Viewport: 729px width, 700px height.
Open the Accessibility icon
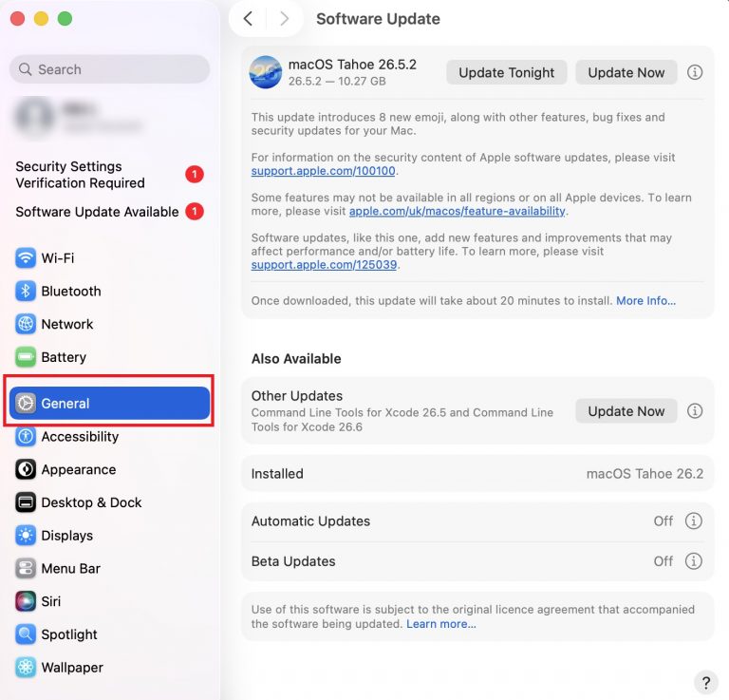click(x=26, y=436)
